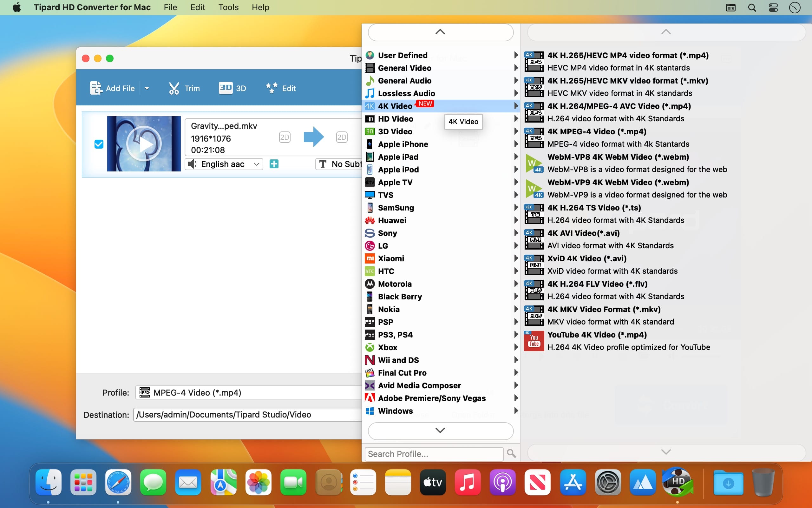Expand the SamSung device category
This screenshot has width=812, height=508.
(x=441, y=208)
